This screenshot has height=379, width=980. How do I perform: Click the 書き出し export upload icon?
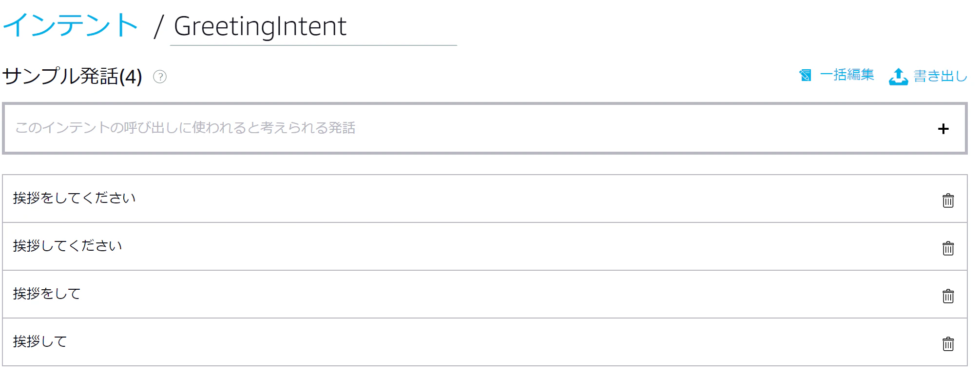898,76
